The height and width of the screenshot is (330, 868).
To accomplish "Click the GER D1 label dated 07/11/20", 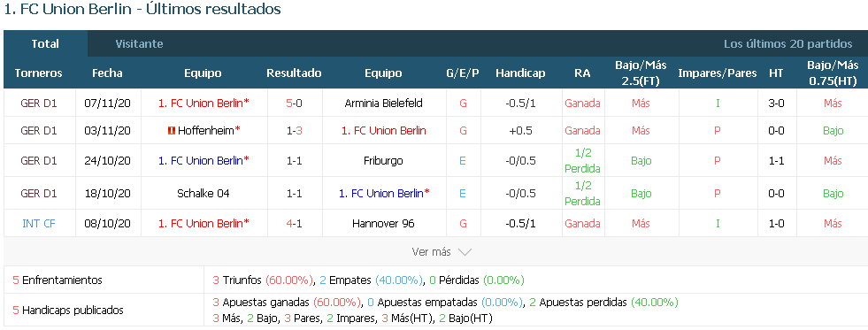I will [x=39, y=103].
